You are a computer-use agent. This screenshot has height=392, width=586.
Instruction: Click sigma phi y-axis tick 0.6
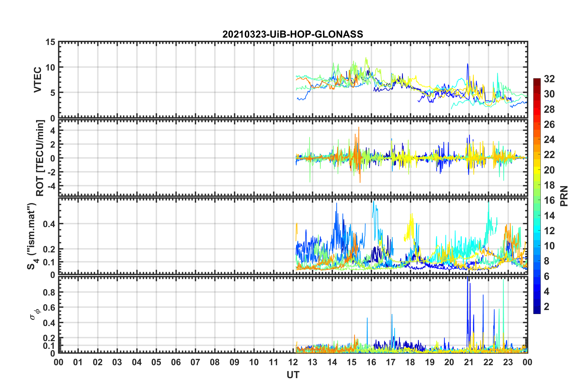click(x=49, y=308)
